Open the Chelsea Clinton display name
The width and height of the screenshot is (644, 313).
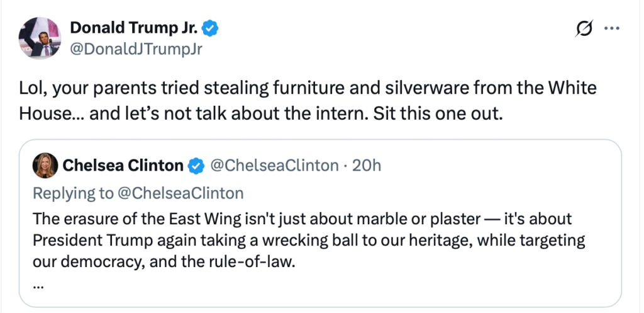[x=123, y=166]
